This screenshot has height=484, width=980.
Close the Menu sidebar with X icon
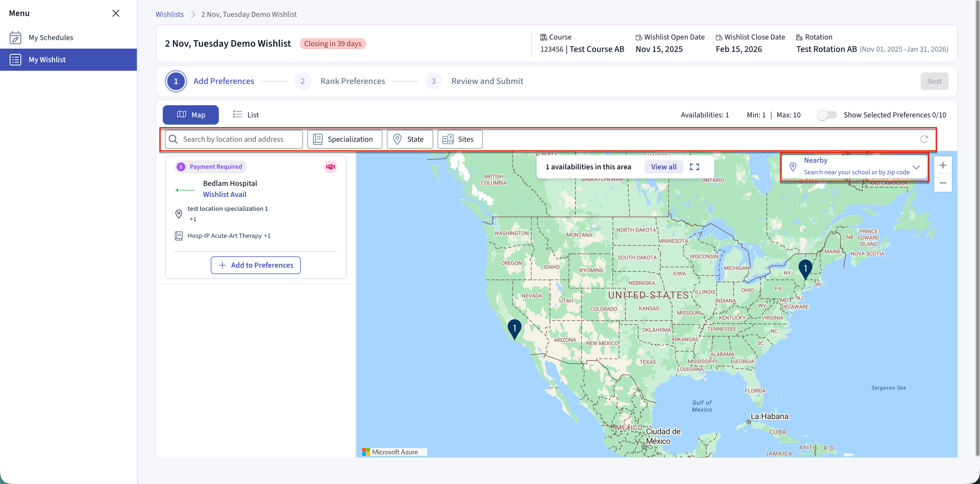coord(116,13)
